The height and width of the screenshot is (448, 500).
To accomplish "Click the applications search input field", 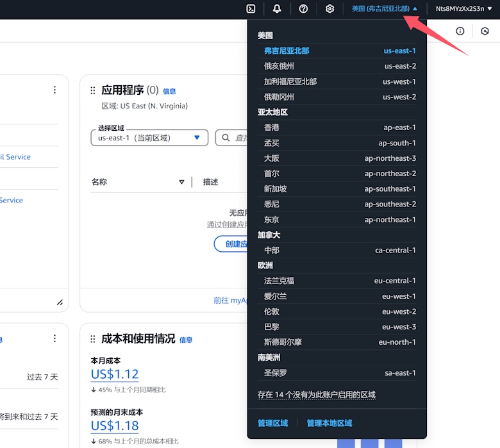I will pos(231,138).
